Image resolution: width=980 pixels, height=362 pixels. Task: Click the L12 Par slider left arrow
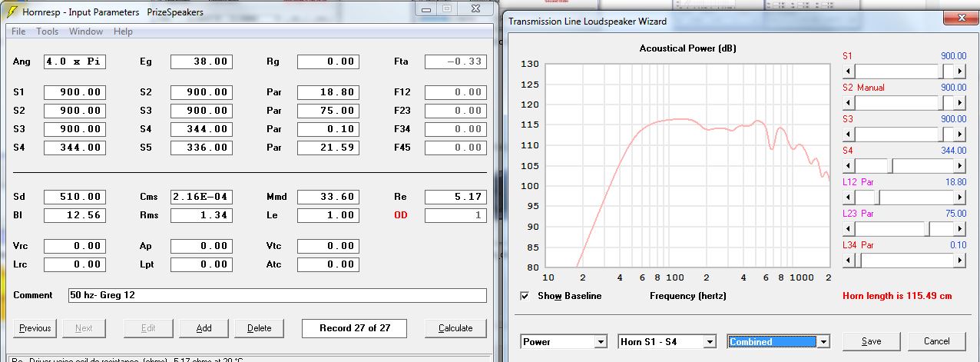tap(849, 197)
